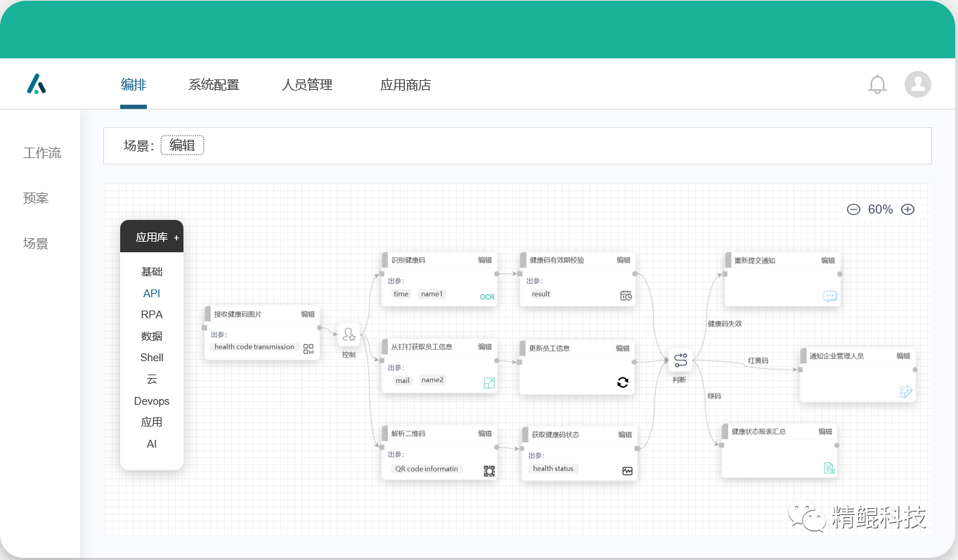958x560 pixels.
Task: Click the notification bell icon
Action: (x=876, y=84)
